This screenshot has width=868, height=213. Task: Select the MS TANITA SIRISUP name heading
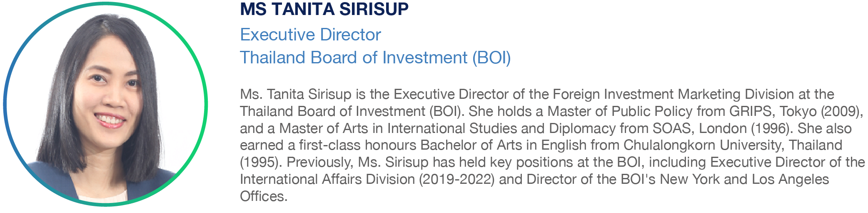pyautogui.click(x=324, y=10)
